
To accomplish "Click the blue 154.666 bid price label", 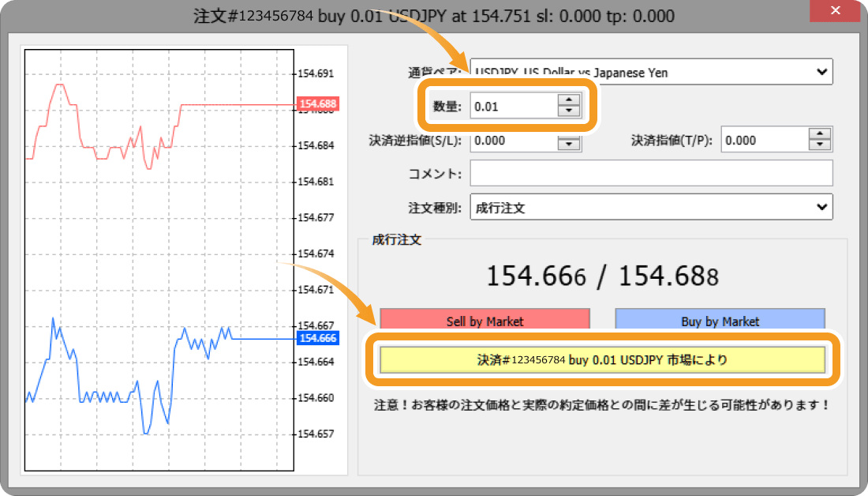I will tap(318, 338).
